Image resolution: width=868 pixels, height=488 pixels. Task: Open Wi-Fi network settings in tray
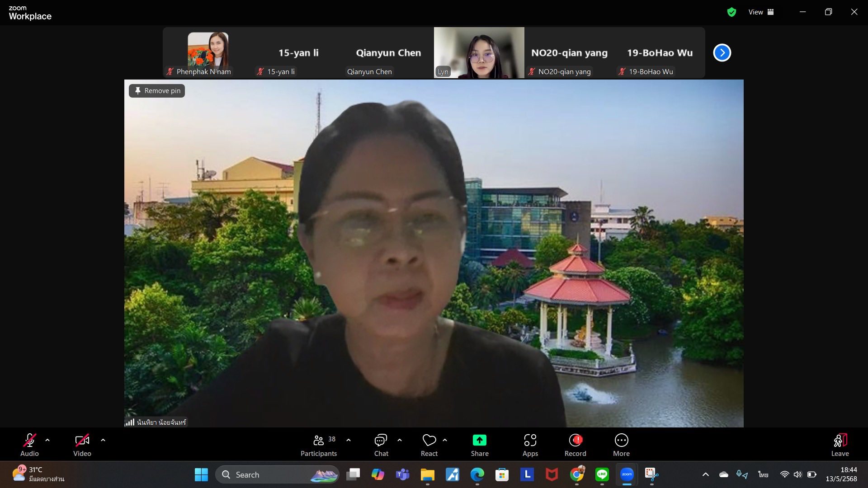[785, 474]
